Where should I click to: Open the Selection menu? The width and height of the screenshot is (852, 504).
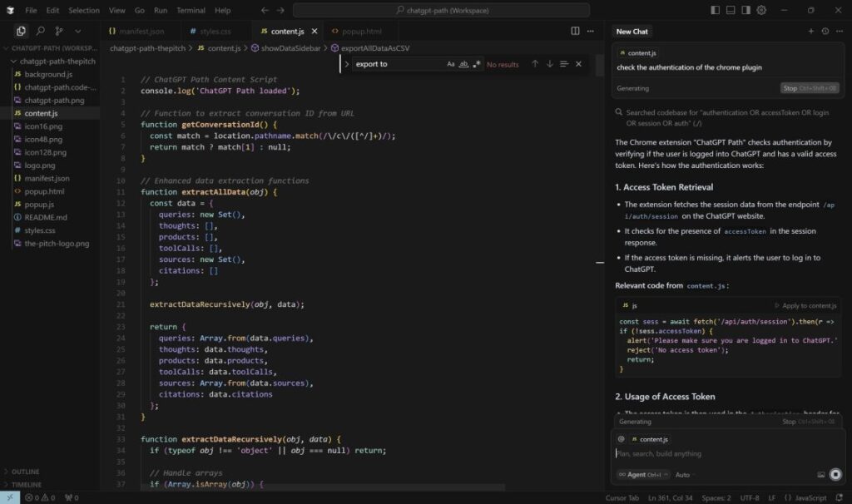[x=84, y=10]
